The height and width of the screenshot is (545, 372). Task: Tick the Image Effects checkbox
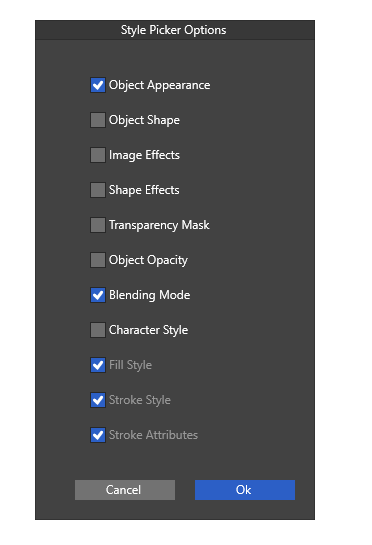[98, 155]
